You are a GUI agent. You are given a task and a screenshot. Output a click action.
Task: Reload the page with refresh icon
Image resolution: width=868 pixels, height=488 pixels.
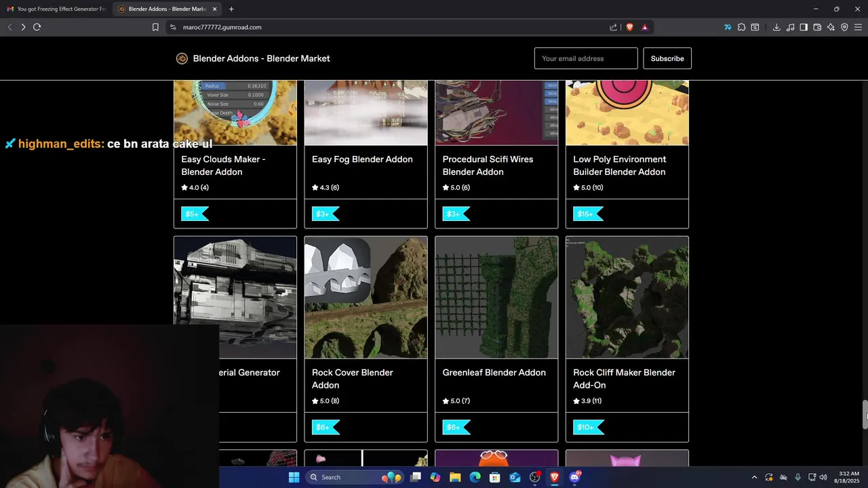click(x=37, y=27)
